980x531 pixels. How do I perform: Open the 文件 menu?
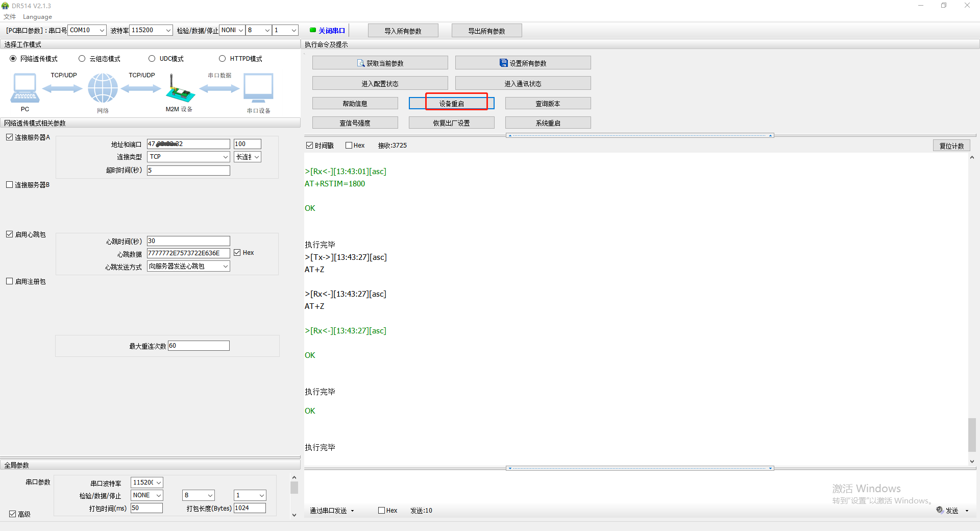click(x=10, y=16)
